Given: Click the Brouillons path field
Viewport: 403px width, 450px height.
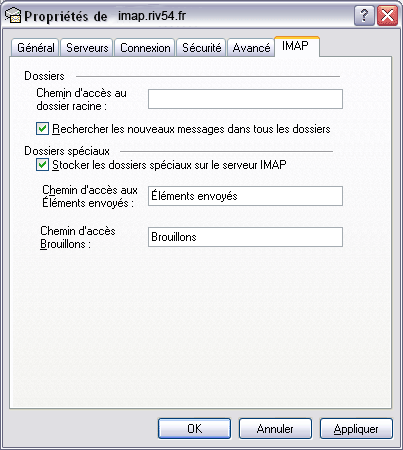Looking at the screenshot, I should click(x=245, y=237).
